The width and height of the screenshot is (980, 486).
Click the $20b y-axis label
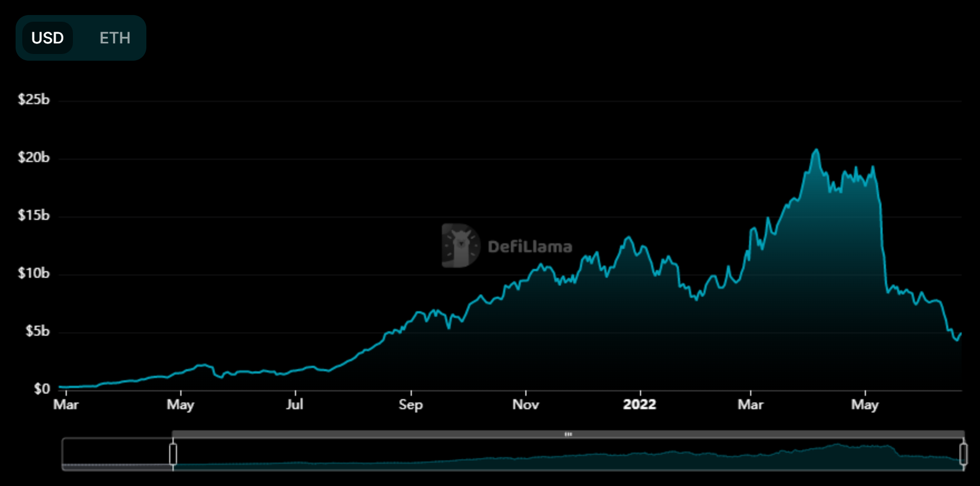[33, 158]
